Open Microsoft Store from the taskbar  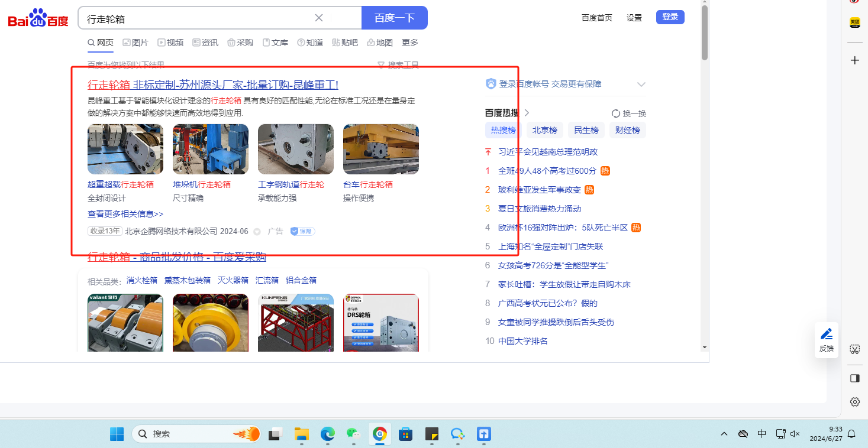pos(405,434)
